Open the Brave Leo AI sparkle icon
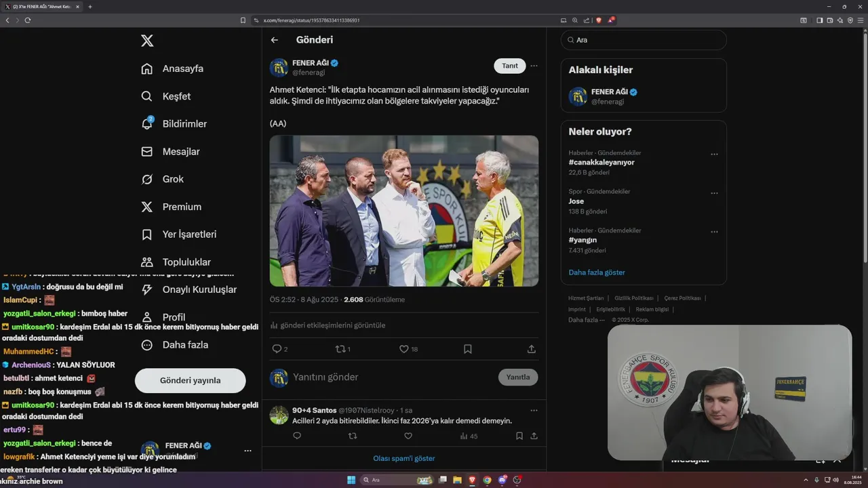The image size is (868, 488). [840, 20]
